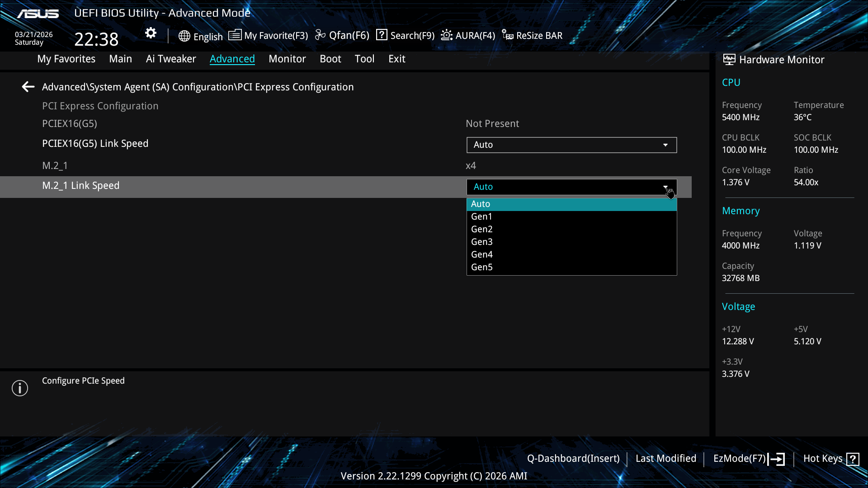This screenshot has width=868, height=488.
Task: Pick the highlighted Auto option in the list
Action: [481, 204]
